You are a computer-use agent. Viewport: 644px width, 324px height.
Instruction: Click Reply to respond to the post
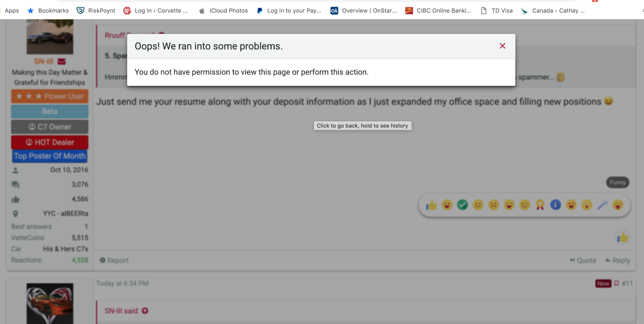[618, 260]
